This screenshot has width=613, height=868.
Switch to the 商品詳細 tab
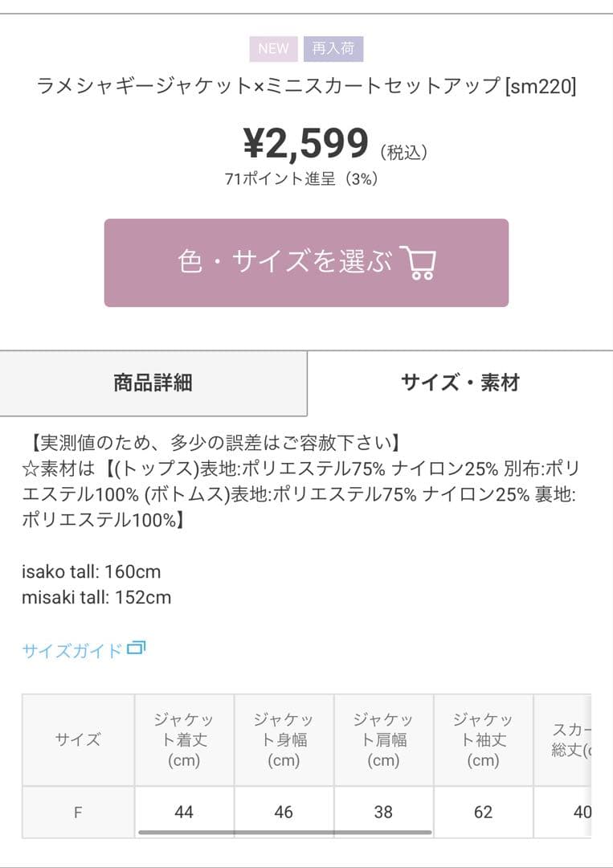coord(153,383)
